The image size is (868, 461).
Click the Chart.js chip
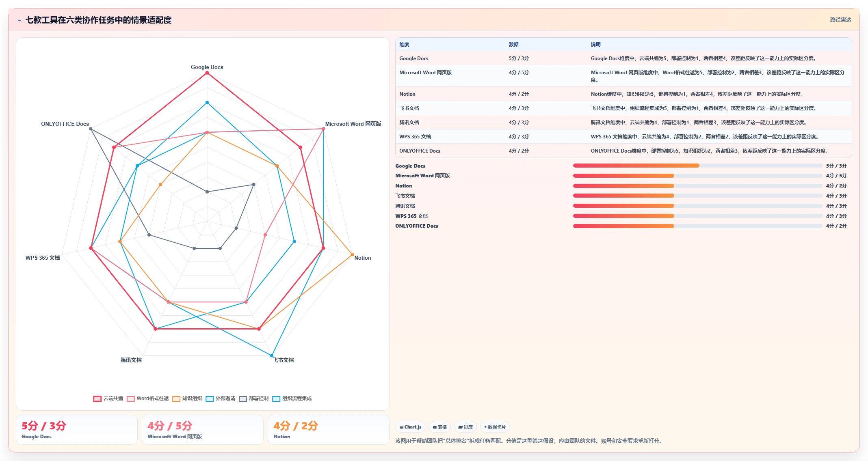410,427
